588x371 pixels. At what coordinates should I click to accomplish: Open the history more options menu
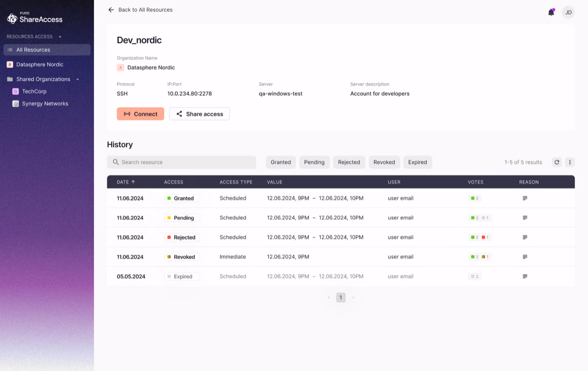tap(570, 162)
